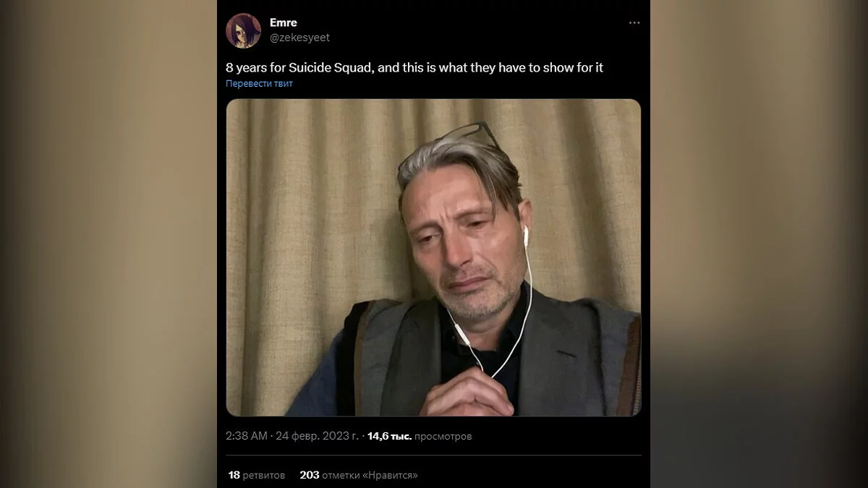Click the 14,6 тыс. views count
868x488 pixels.
click(x=389, y=436)
